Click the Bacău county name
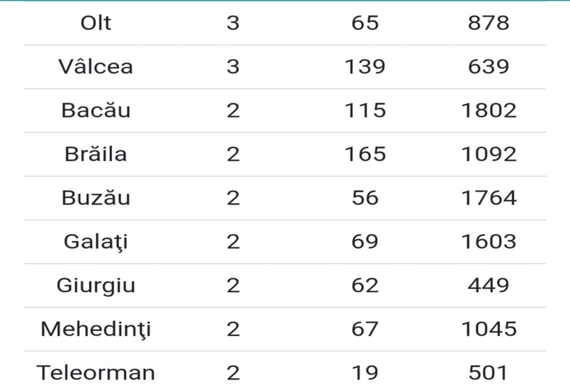 [96, 111]
